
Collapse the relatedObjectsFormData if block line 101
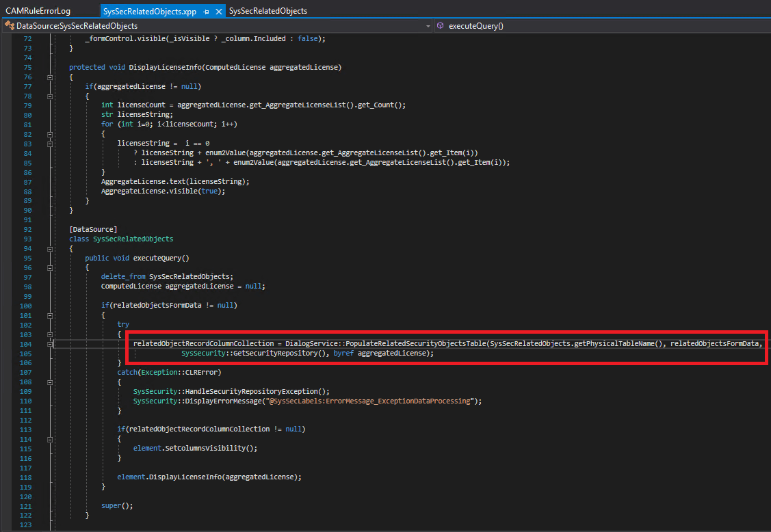pyautogui.click(x=50, y=316)
